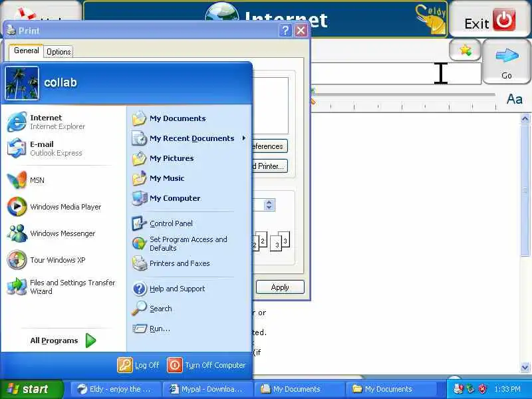Image resolution: width=532 pixels, height=399 pixels.
Task: Open MSN from the Start menu
Action: click(x=25, y=180)
